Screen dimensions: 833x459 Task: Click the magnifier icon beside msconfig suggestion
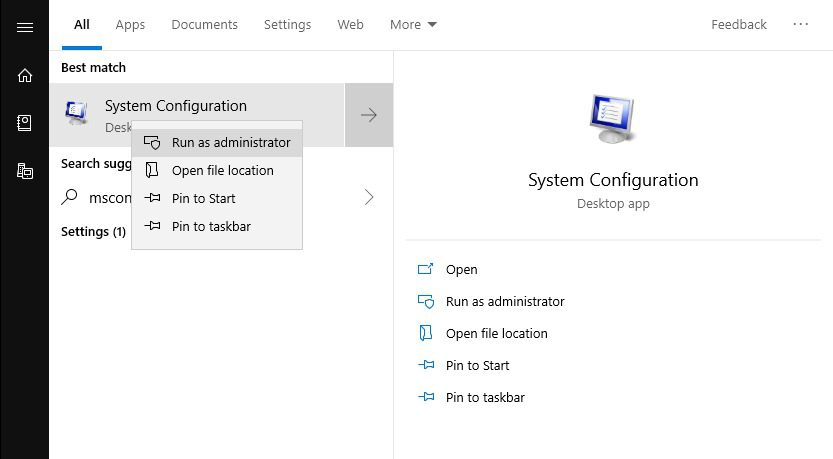click(70, 198)
